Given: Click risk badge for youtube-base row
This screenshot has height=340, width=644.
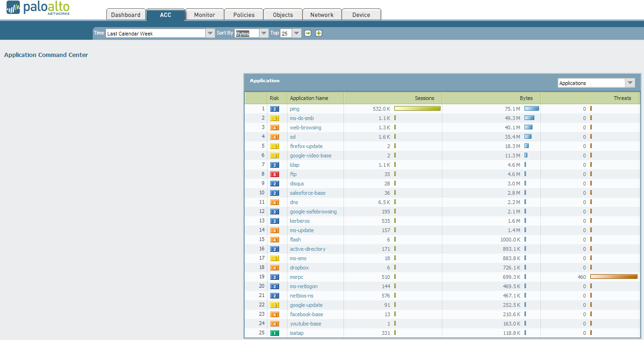Looking at the screenshot, I should point(274,324).
